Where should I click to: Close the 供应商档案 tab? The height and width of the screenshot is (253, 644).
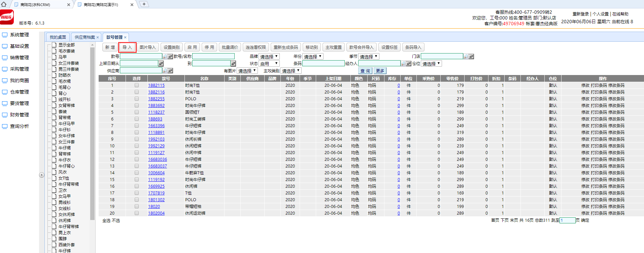pyautogui.click(x=98, y=37)
